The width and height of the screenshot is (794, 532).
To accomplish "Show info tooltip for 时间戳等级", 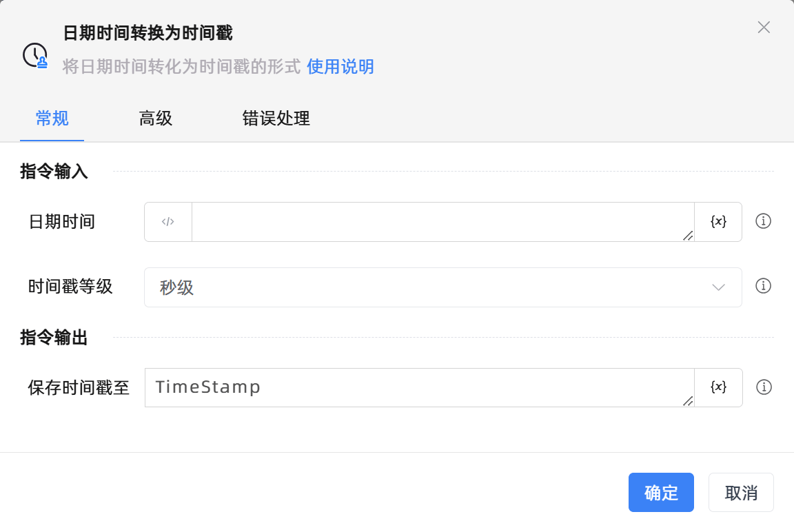I will (763, 286).
